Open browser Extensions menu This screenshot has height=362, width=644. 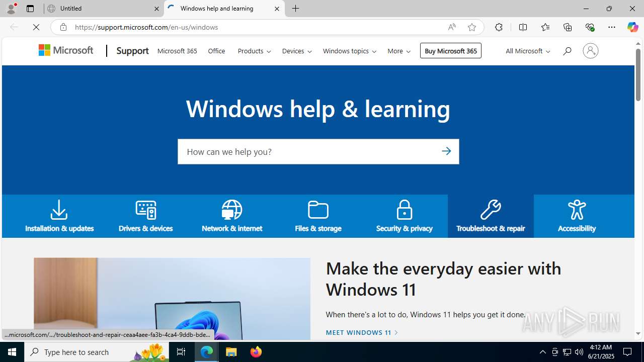[499, 27]
